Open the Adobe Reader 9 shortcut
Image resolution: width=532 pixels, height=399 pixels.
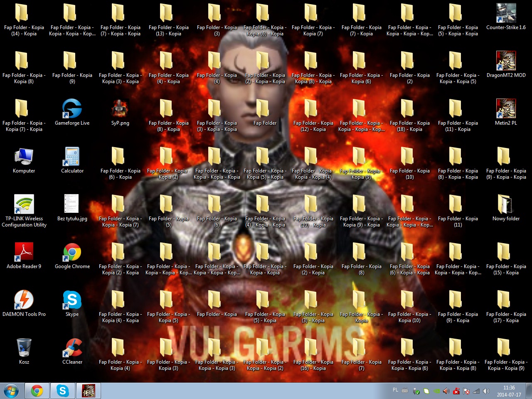[24, 256]
